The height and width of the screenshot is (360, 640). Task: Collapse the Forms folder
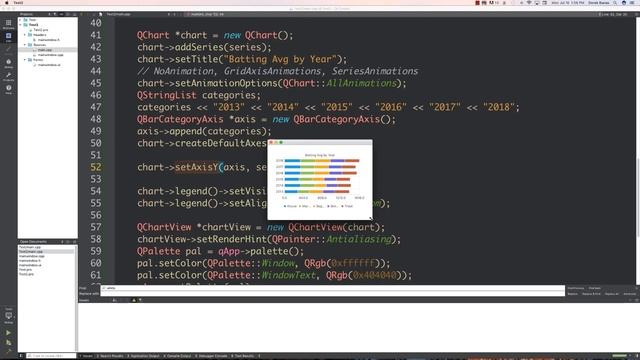25,60
